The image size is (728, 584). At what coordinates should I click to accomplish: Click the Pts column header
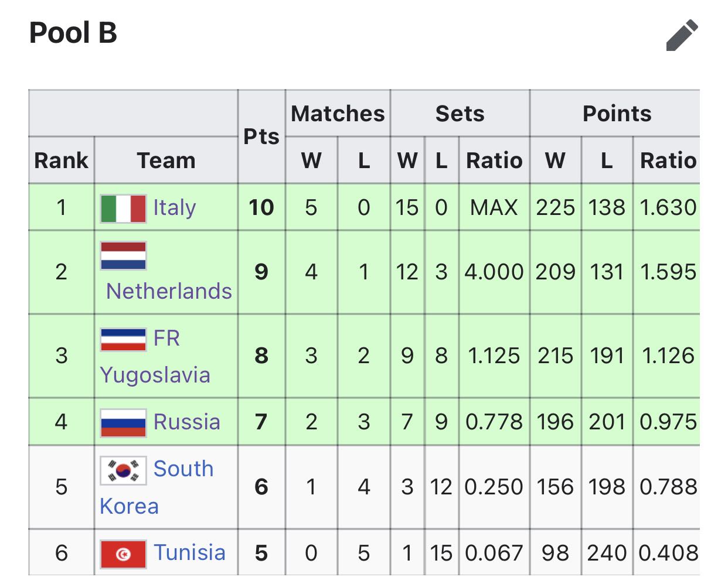[x=261, y=136]
